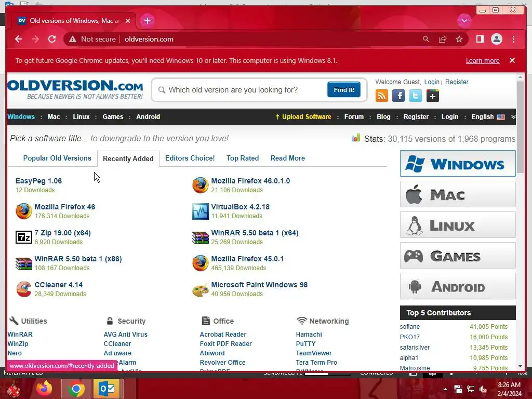Click Upload Software link
This screenshot has height=399, width=532.
303,117
